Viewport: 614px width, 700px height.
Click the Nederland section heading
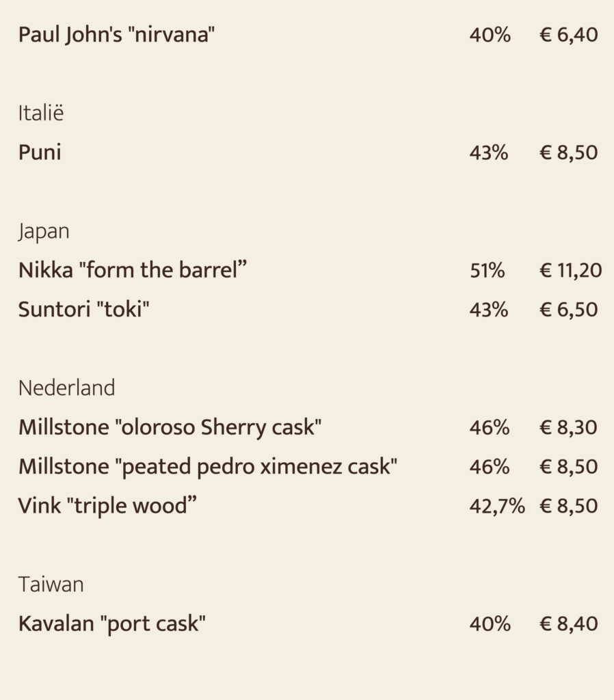coord(66,388)
